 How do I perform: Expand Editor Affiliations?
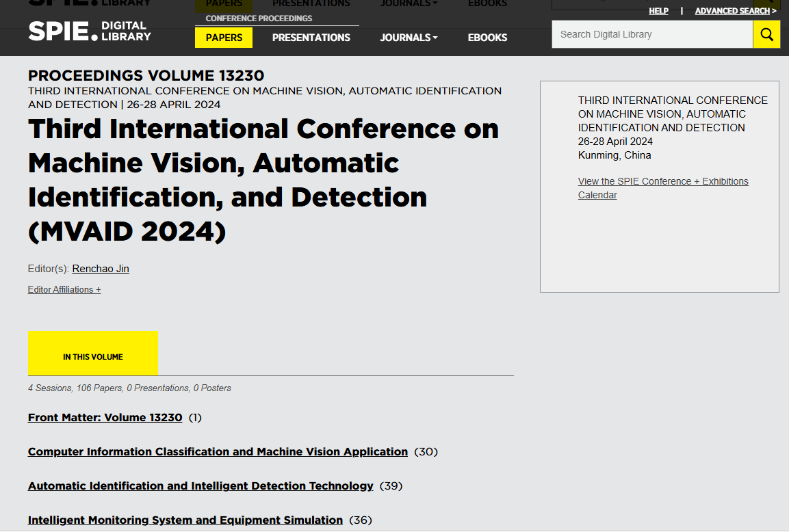click(x=64, y=290)
